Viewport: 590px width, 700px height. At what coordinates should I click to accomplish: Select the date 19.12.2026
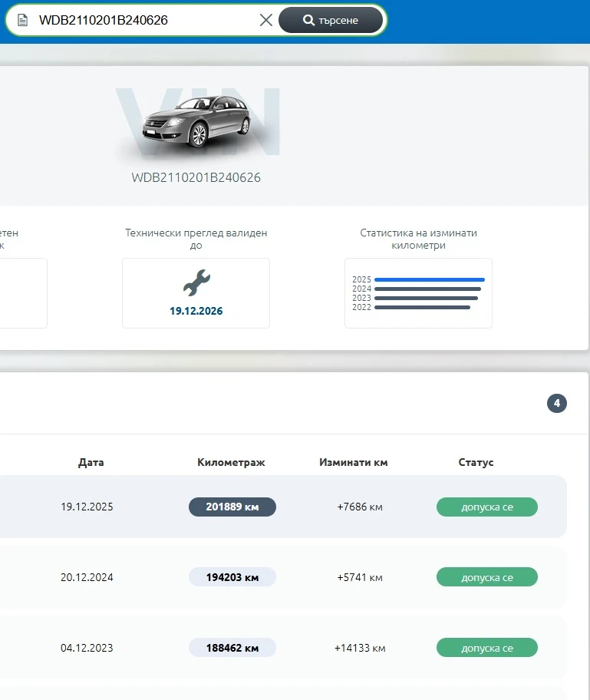196,311
